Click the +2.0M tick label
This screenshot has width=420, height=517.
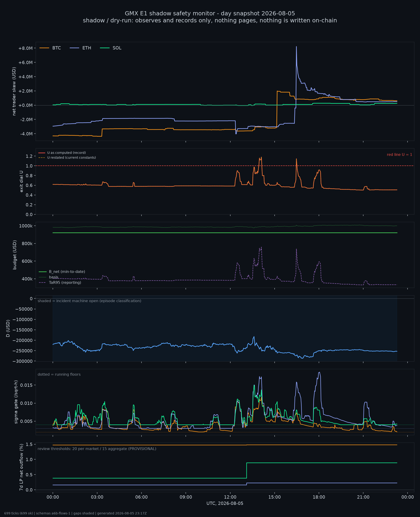click(x=25, y=91)
